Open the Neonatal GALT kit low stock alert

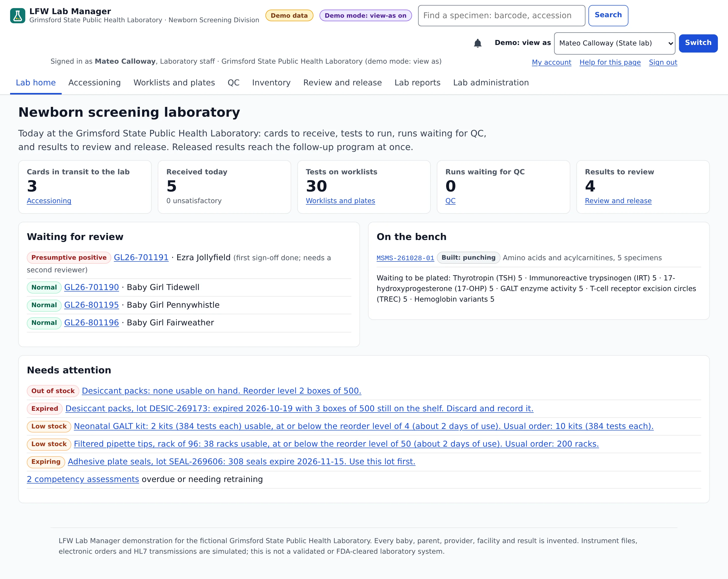click(x=364, y=426)
